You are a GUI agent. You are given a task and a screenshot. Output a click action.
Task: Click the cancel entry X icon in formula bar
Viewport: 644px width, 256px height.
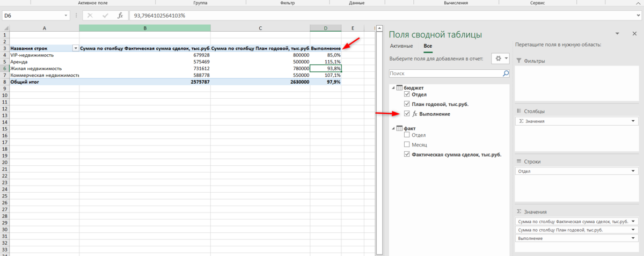90,16
